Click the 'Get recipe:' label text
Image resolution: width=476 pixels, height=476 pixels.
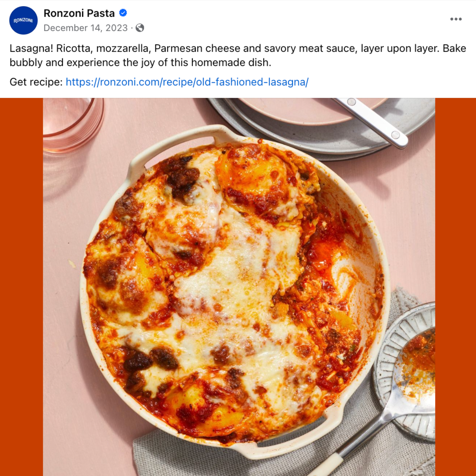pos(36,82)
